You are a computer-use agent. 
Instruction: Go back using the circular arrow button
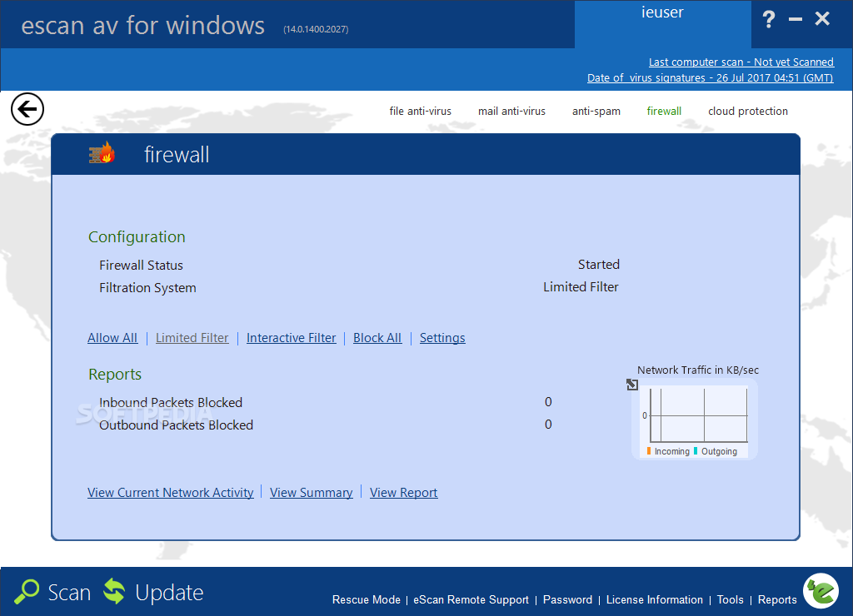coord(27,109)
